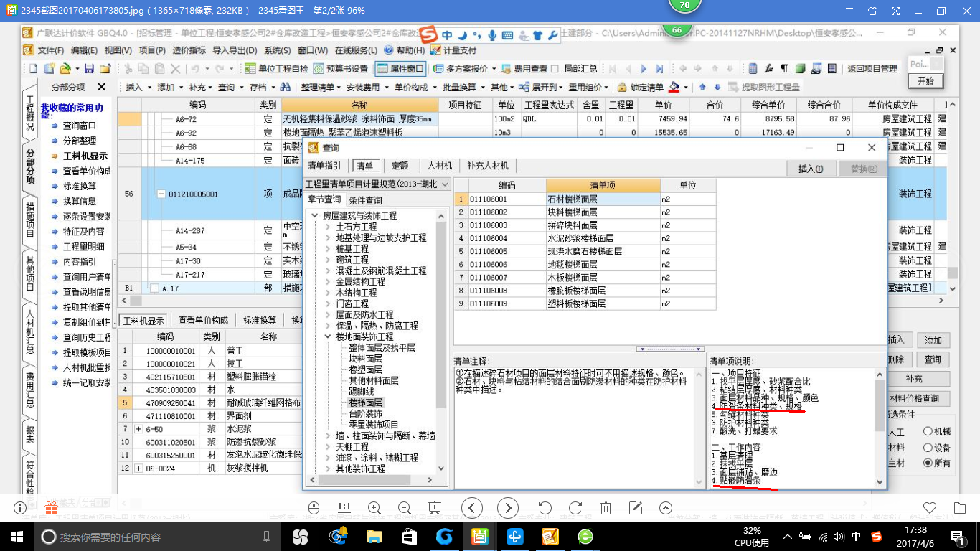Click the 插入(I) button in query dialog
The image size is (980, 551).
click(811, 169)
